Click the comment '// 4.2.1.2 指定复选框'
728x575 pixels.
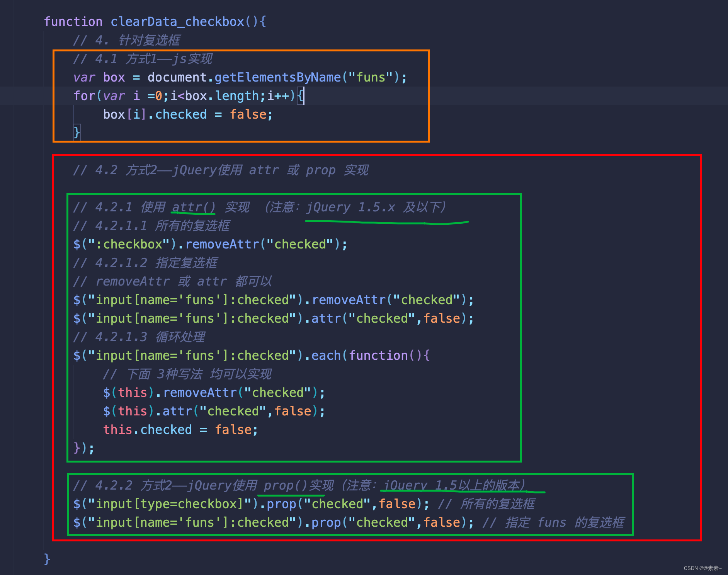[146, 263]
